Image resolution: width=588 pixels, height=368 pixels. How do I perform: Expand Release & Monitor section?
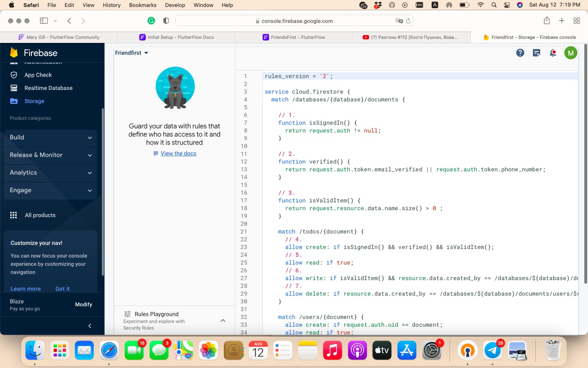pyautogui.click(x=51, y=155)
